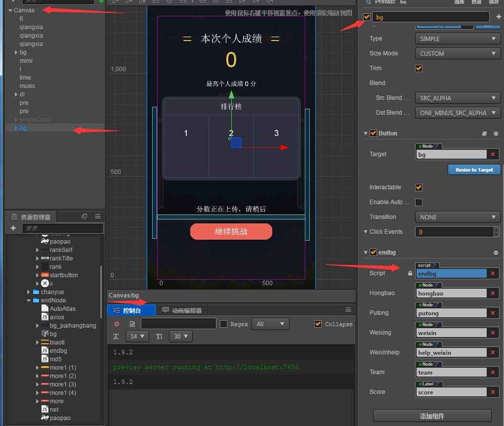Collapse the endNode folder in assets
This screenshot has width=504, height=426.
point(29,300)
